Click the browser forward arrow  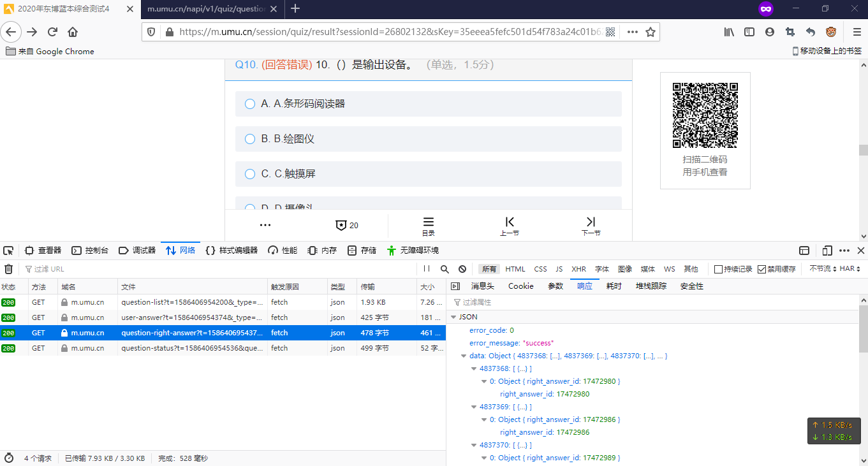[32, 32]
